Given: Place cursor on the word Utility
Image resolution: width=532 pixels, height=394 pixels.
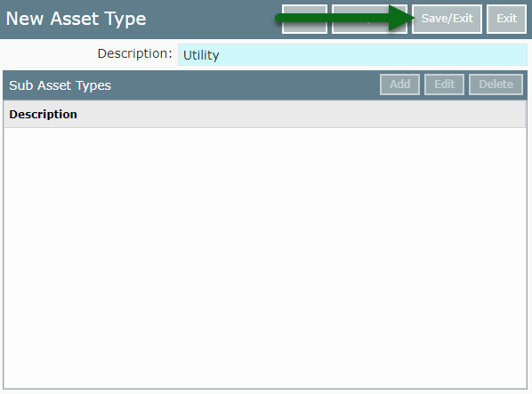Looking at the screenshot, I should [201, 55].
